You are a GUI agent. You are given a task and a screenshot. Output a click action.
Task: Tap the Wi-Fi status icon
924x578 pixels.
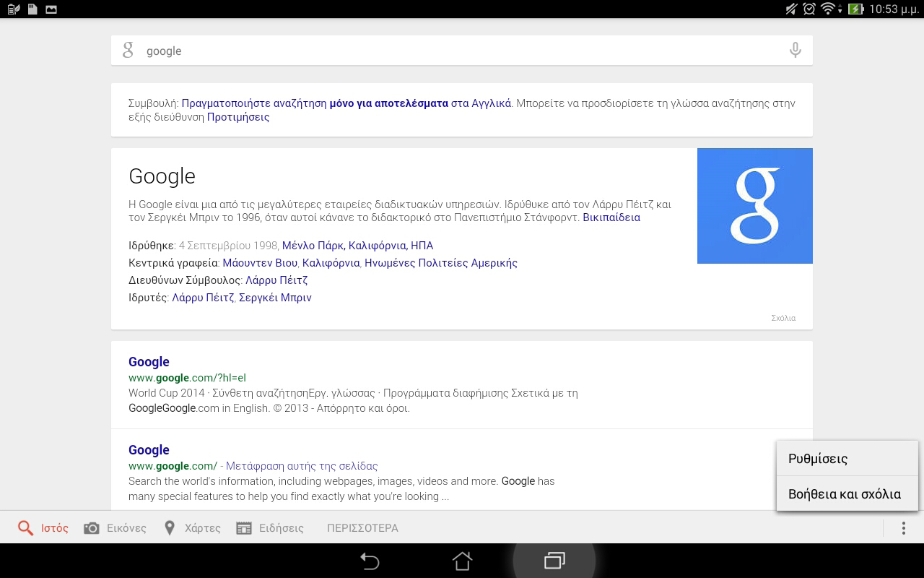pos(828,9)
